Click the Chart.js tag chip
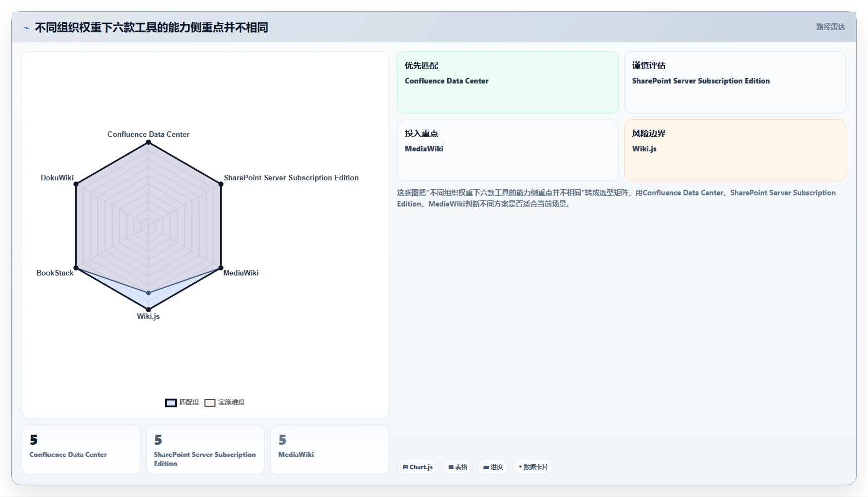This screenshot has height=497, width=868. [418, 467]
